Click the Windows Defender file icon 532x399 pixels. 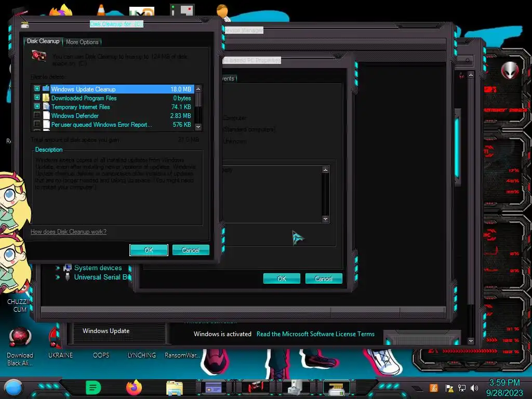tap(46, 115)
